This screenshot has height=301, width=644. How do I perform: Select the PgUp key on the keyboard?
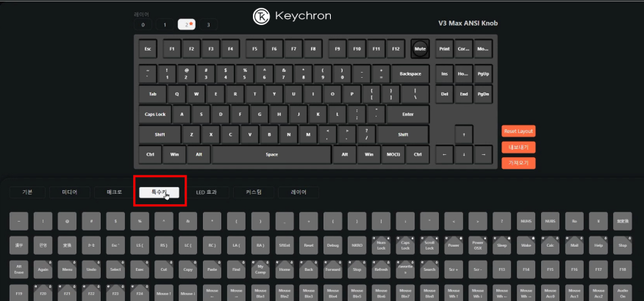pyautogui.click(x=484, y=74)
